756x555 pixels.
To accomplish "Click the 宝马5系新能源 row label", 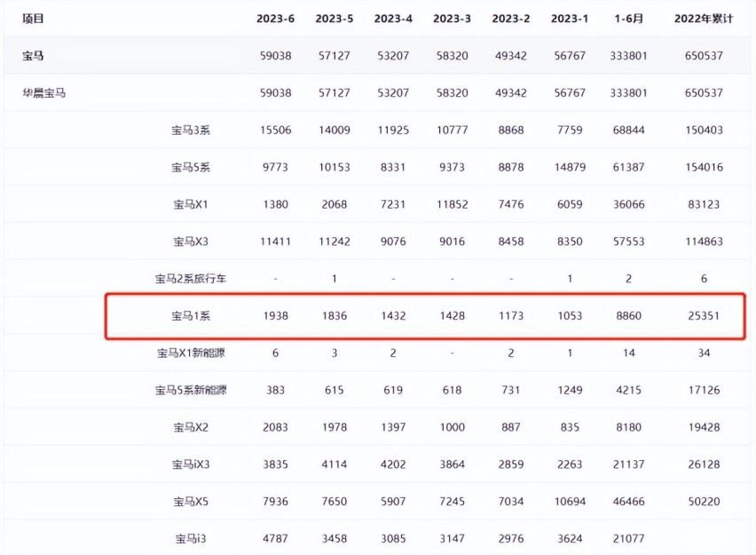I will pyautogui.click(x=191, y=390).
